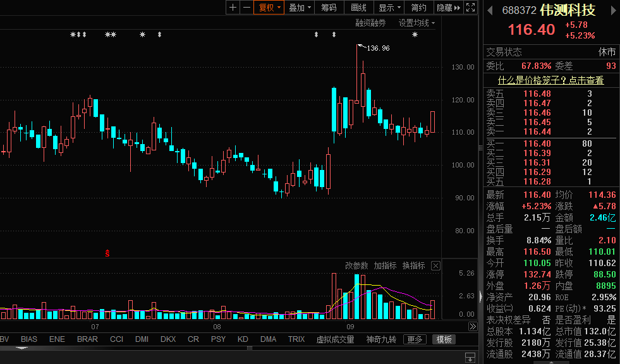Expand hidden panel with 隐藏 button
Image resolution: width=620 pixels, height=364 pixels.
click(448, 8)
